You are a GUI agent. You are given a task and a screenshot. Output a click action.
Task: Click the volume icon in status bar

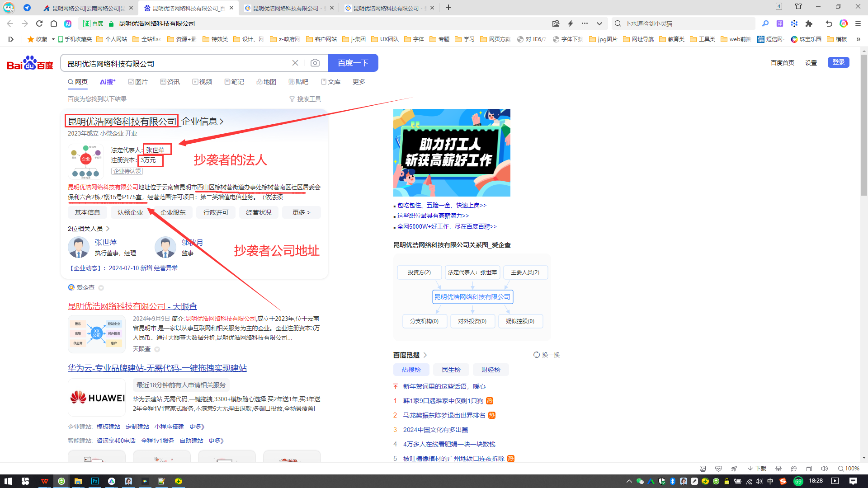(824, 469)
